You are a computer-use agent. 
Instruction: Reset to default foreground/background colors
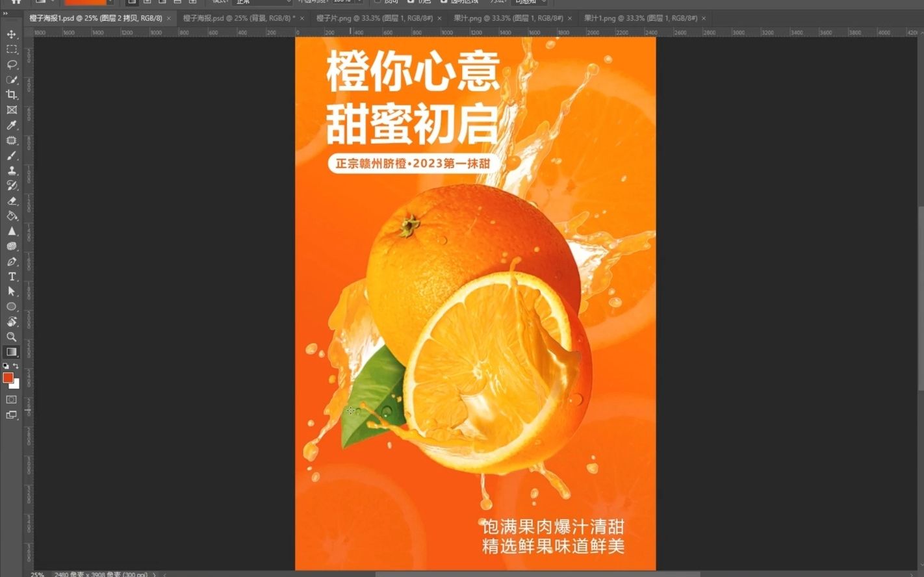point(6,366)
